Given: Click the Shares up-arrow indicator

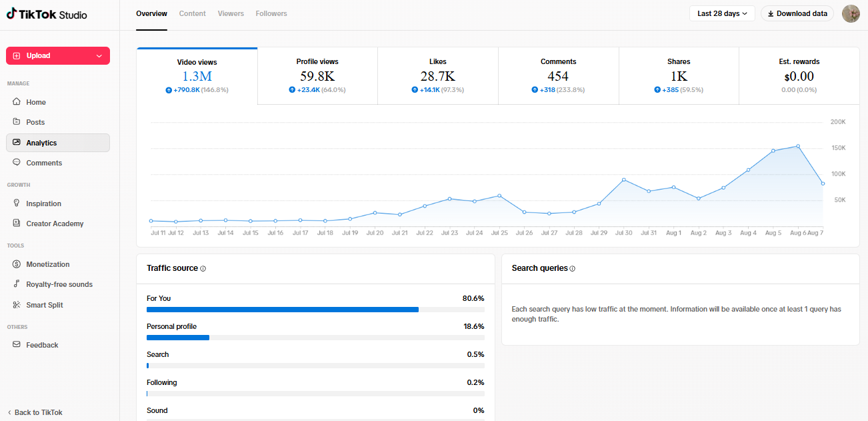Looking at the screenshot, I should click(x=657, y=90).
